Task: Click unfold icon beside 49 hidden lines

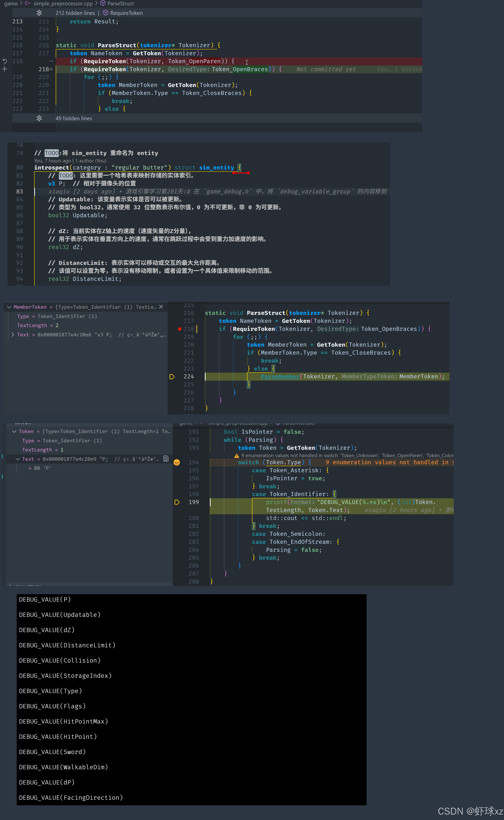Action: (39, 118)
